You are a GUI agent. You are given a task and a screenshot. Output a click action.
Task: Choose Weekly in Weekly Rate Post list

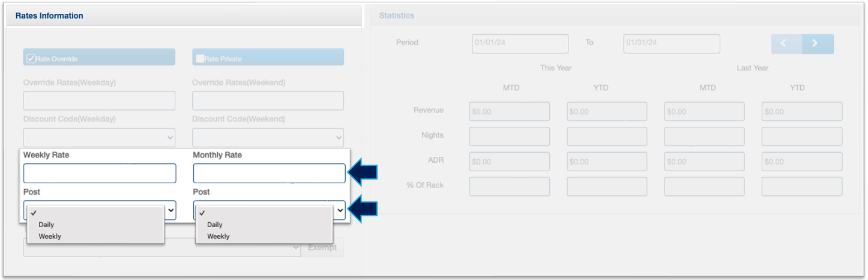[x=50, y=236]
